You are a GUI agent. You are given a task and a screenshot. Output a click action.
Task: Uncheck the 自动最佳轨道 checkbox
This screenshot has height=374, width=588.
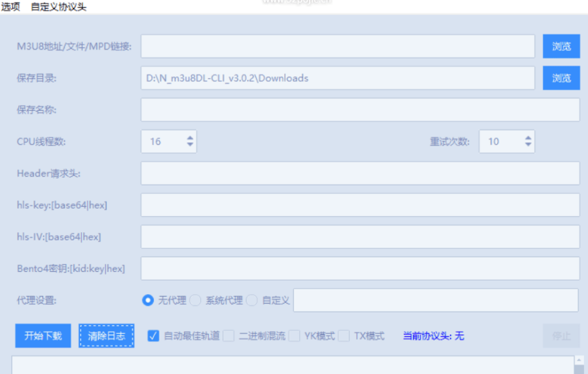click(x=153, y=336)
